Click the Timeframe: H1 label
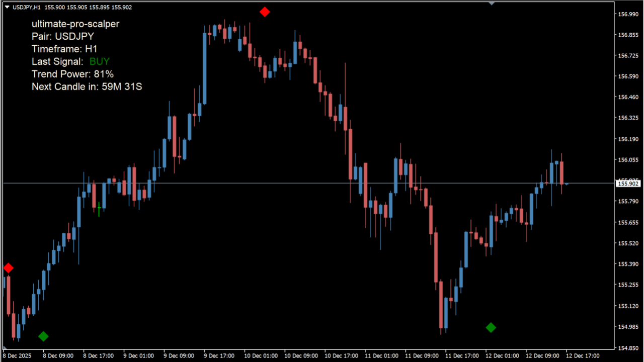The height and width of the screenshot is (362, 644). pos(64,49)
